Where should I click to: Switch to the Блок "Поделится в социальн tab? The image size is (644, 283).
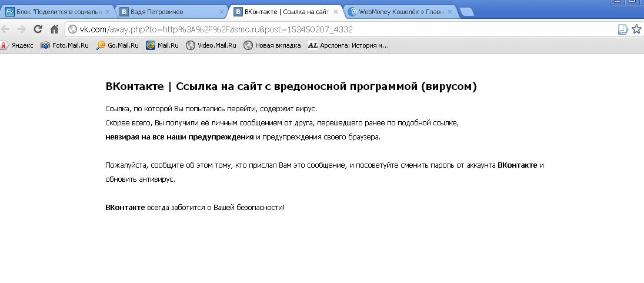(58, 12)
